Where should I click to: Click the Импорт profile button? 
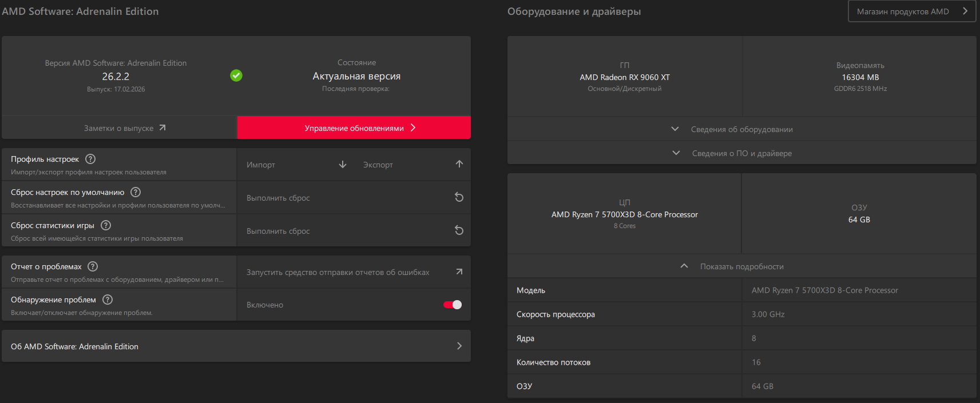click(296, 165)
